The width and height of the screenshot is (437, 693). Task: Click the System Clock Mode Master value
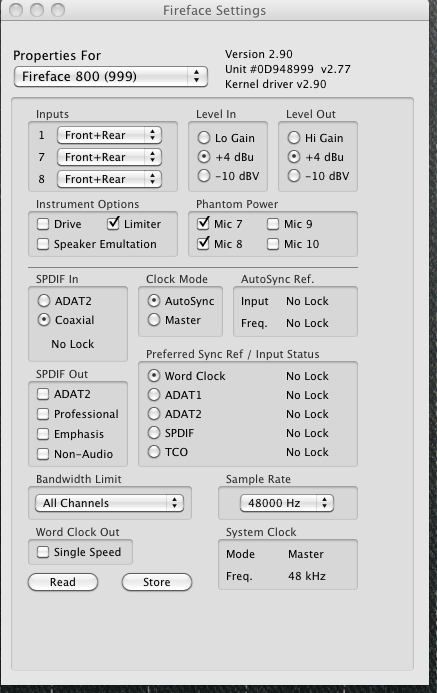[306, 554]
